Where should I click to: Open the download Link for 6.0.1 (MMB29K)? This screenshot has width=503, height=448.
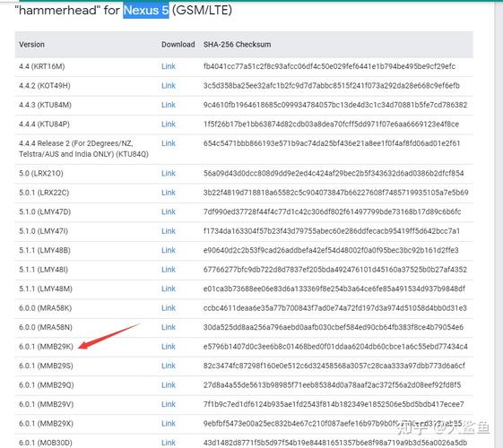[169, 347]
